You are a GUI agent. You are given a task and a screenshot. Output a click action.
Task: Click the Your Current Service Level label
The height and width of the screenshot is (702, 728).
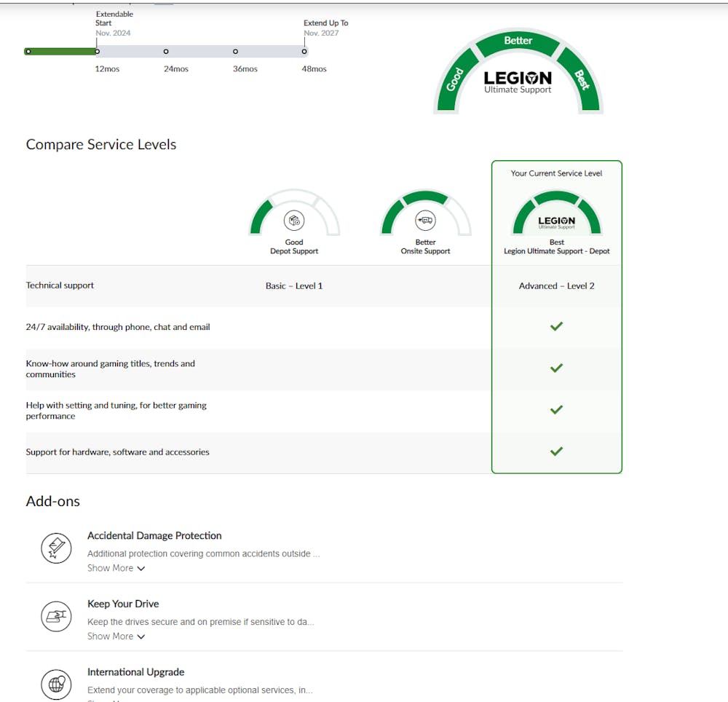coord(557,173)
